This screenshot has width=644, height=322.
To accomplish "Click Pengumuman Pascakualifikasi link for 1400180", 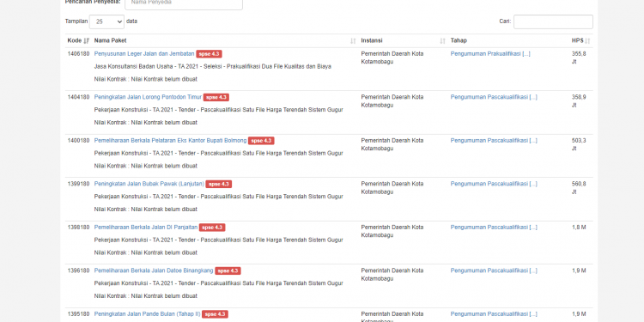I will pyautogui.click(x=494, y=141).
